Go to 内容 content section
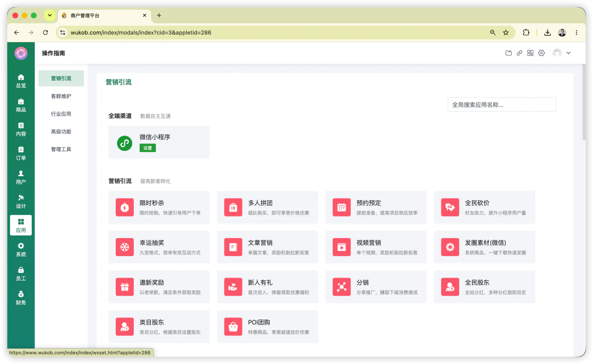This screenshot has width=593, height=364. click(x=21, y=129)
